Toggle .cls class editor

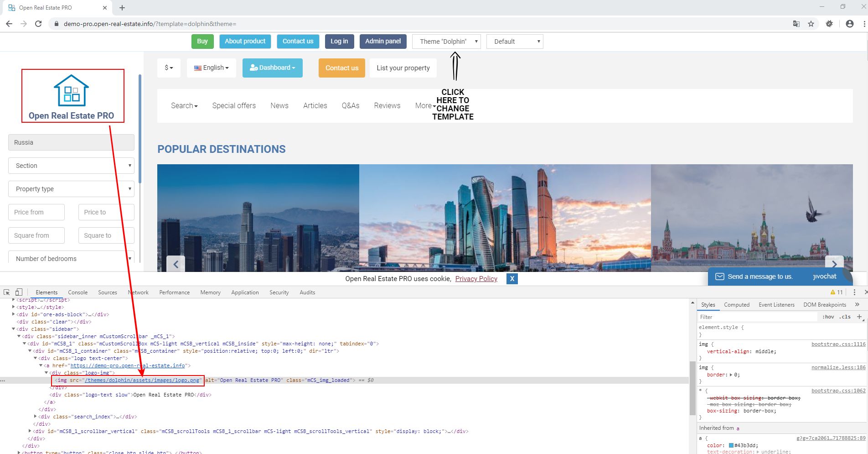coord(846,317)
